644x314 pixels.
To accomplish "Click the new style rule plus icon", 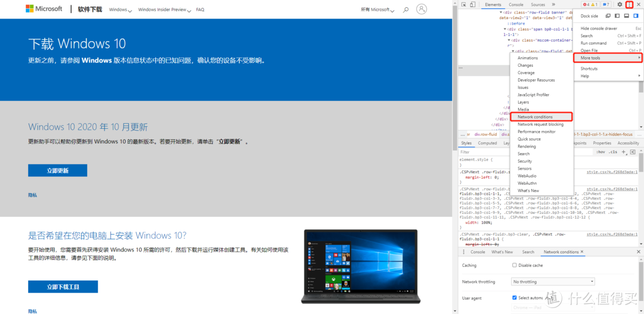I will click(x=624, y=152).
